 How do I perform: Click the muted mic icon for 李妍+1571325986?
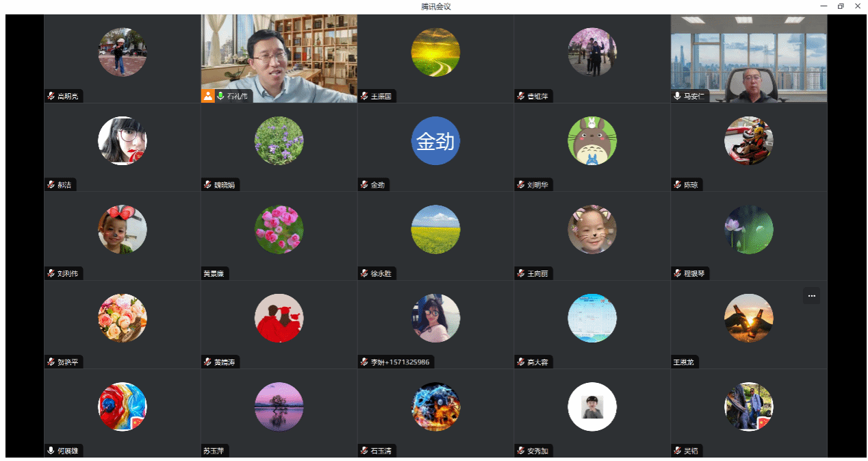click(x=363, y=362)
